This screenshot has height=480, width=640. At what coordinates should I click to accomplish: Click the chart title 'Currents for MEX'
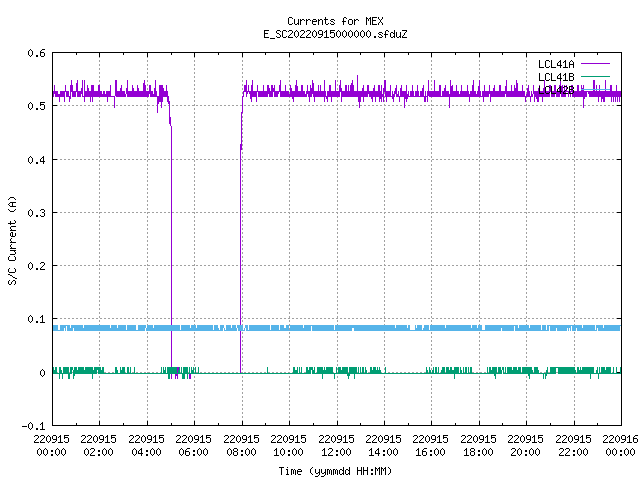(x=335, y=21)
